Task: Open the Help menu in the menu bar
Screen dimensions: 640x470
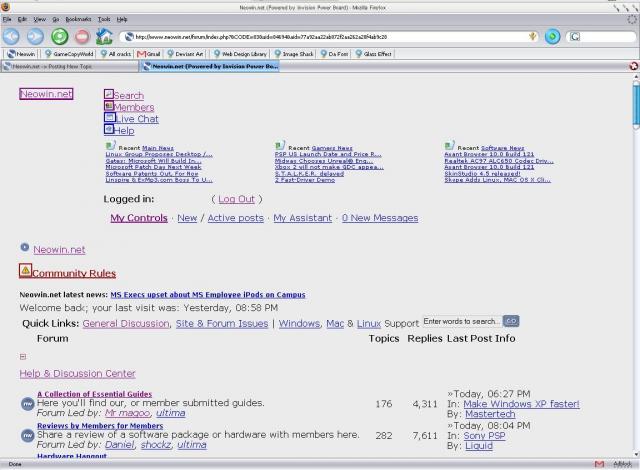Action: (x=122, y=19)
